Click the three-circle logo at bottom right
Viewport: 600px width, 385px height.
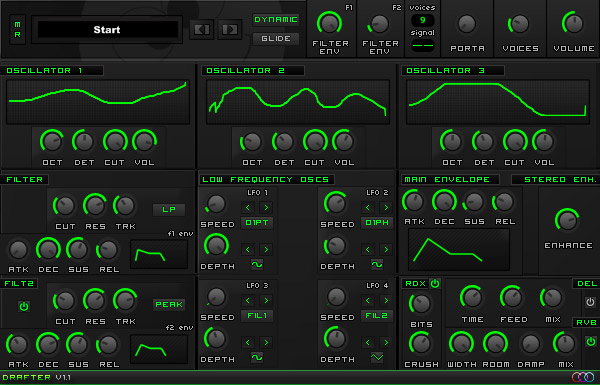pos(583,377)
